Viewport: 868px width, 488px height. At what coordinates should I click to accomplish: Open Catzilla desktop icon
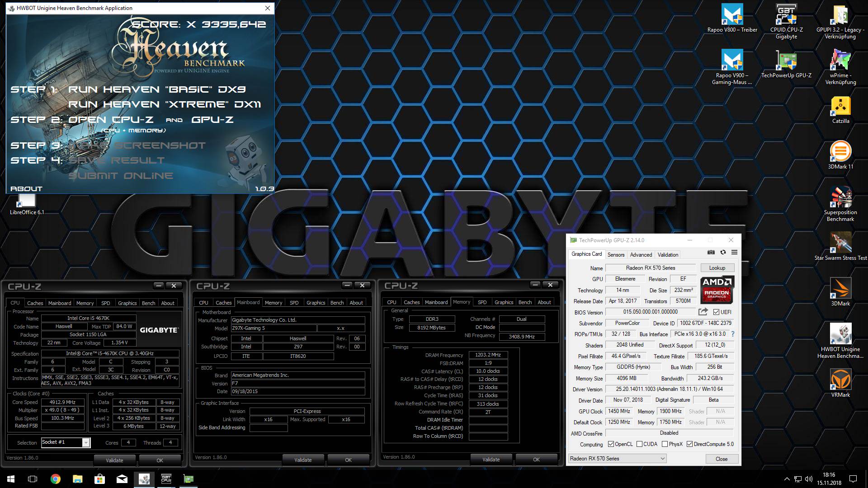point(840,110)
